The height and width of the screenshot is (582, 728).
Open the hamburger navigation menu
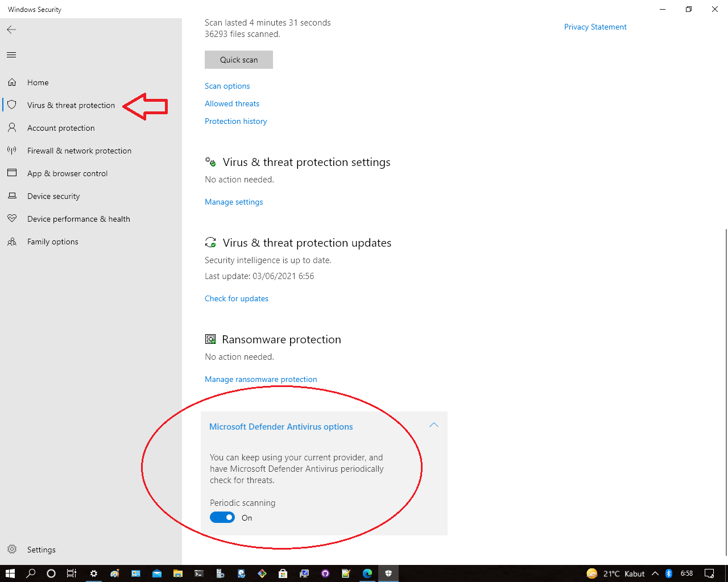(11, 55)
